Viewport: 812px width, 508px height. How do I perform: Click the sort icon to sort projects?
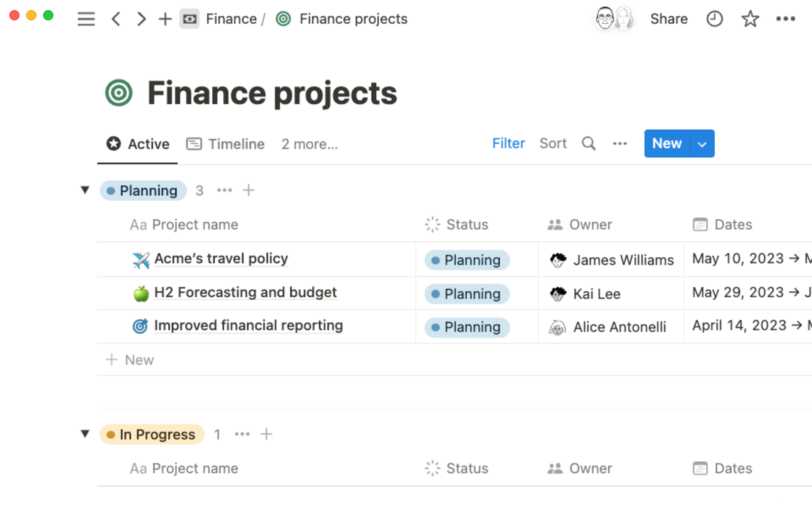[x=552, y=144]
